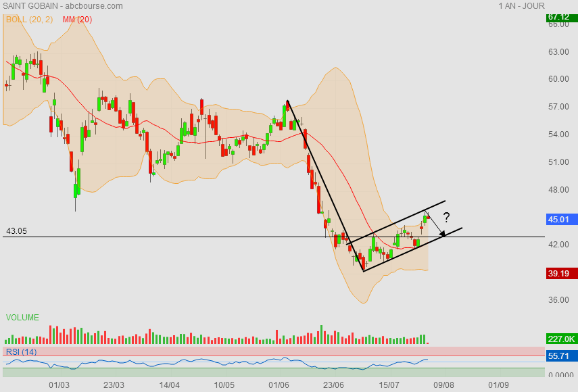
Task: Click the 48.00 price axis label
Action: [x=558, y=189]
